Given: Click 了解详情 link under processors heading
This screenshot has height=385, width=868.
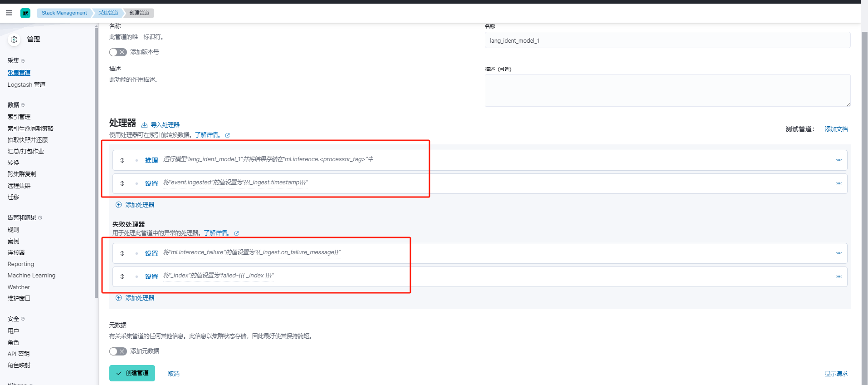Looking at the screenshot, I should point(208,135).
